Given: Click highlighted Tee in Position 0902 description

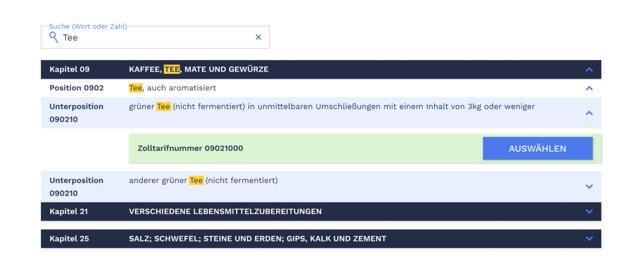Looking at the screenshot, I should 135,88.
